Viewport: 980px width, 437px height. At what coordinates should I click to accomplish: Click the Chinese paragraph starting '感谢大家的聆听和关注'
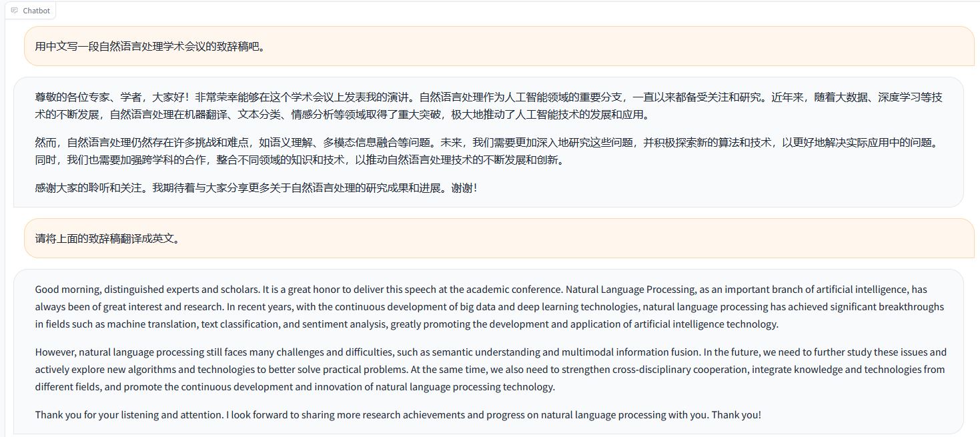click(x=257, y=188)
